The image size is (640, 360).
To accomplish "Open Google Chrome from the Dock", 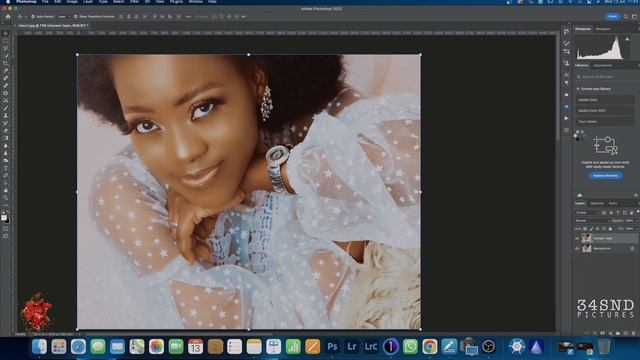I will tap(429, 347).
